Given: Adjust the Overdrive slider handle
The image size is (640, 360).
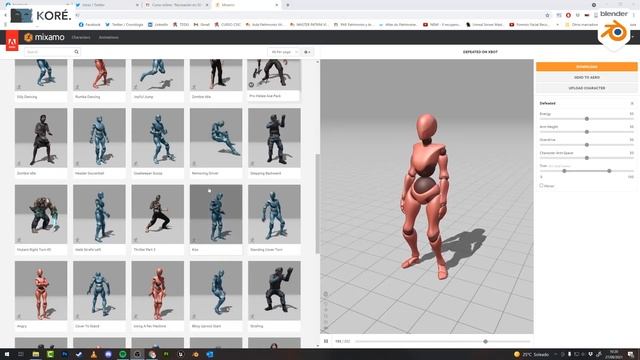Looking at the screenshot, I should tap(587, 145).
